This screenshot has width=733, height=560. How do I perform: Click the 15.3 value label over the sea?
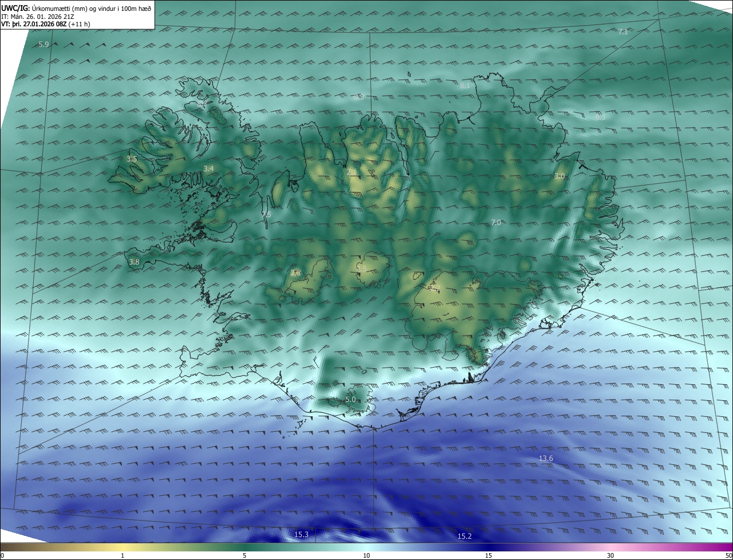coord(301,535)
